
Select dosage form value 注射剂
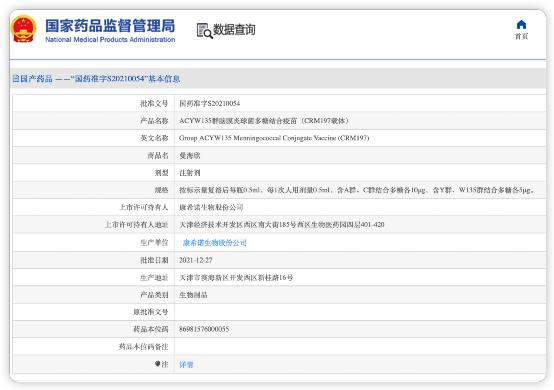coord(190,173)
